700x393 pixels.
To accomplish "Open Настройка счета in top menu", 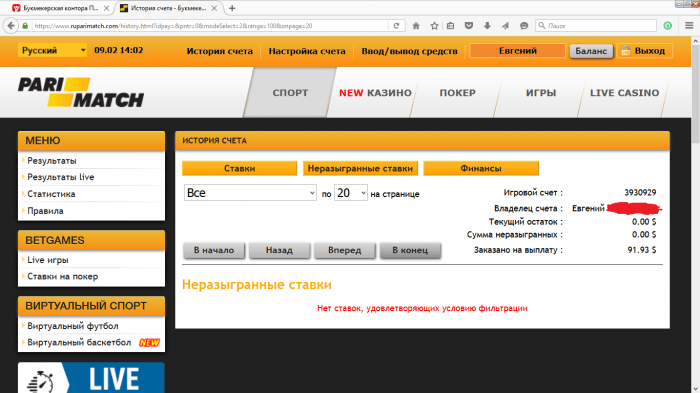I will click(307, 51).
